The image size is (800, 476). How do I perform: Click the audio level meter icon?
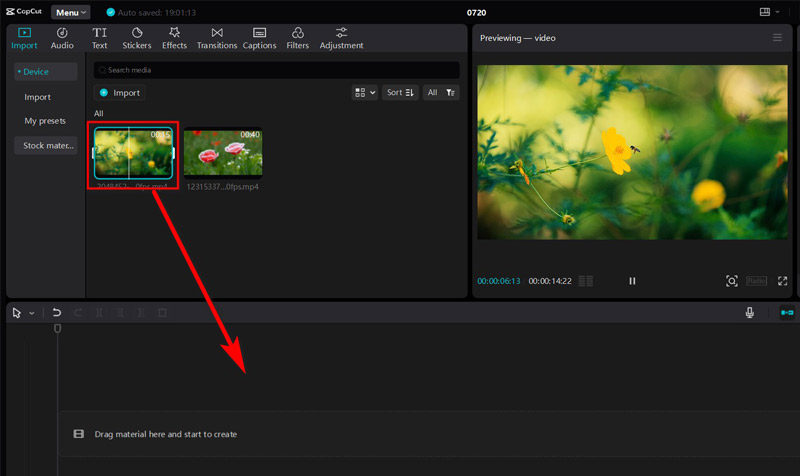586,281
